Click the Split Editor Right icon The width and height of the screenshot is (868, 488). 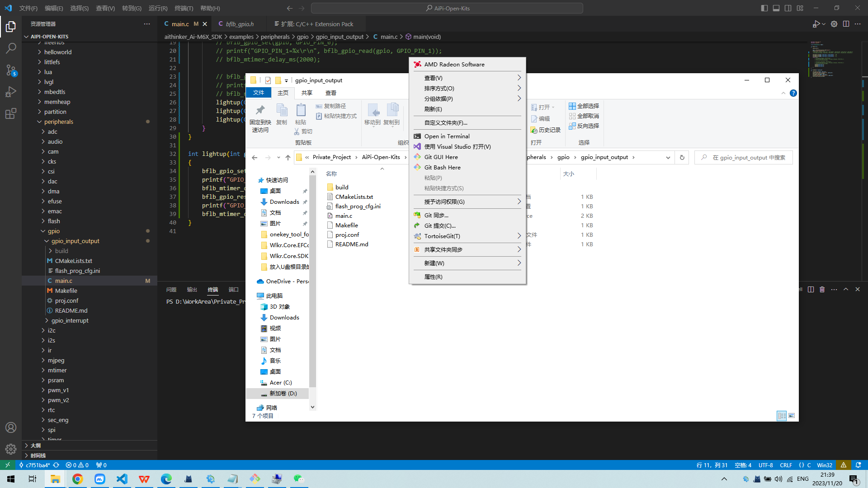846,24
